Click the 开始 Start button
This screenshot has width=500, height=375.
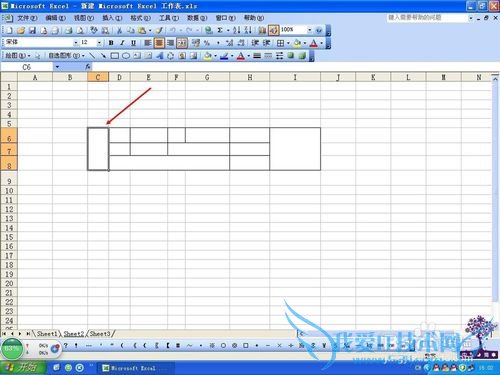pyautogui.click(x=23, y=368)
